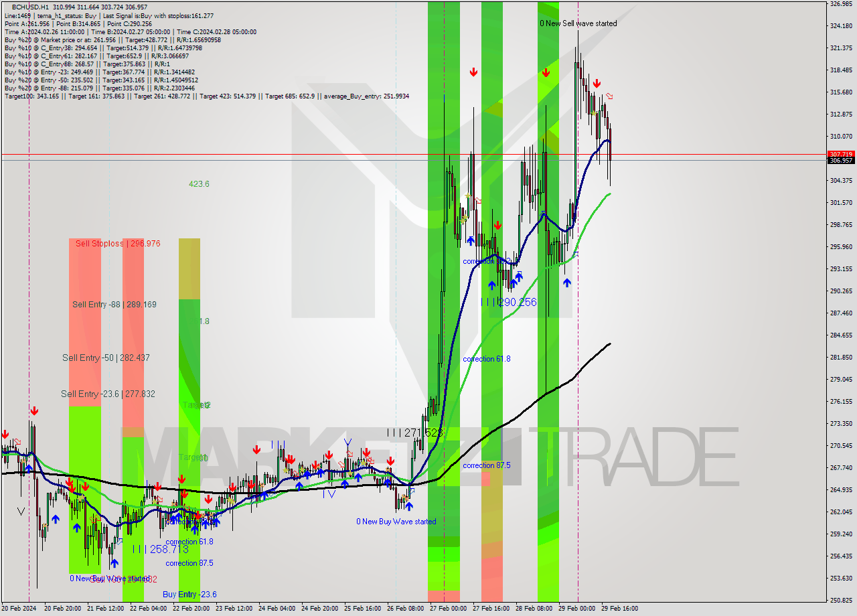The width and height of the screenshot is (857, 616).
Task: Click the '29 Feb 16:00' time axis label
Action: coord(619,609)
